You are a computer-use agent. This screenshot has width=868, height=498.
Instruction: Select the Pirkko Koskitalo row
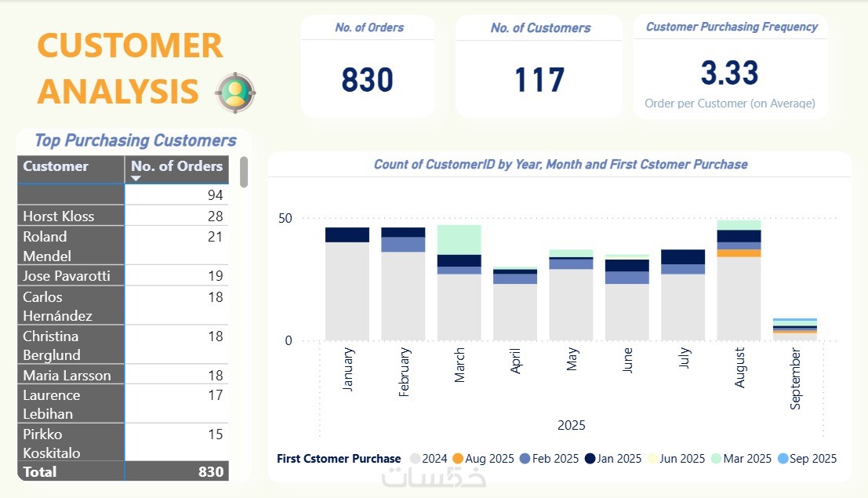[123, 442]
